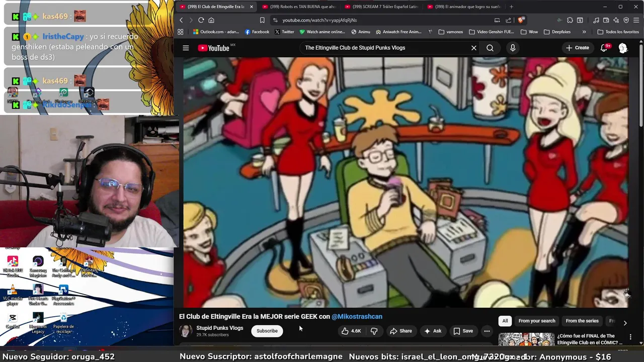Select the From the series chip
644x362 pixels.
click(582, 321)
